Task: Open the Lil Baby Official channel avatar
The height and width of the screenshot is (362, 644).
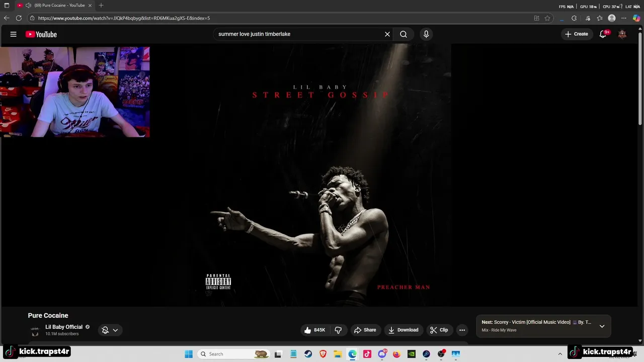Action: pyautogui.click(x=35, y=330)
